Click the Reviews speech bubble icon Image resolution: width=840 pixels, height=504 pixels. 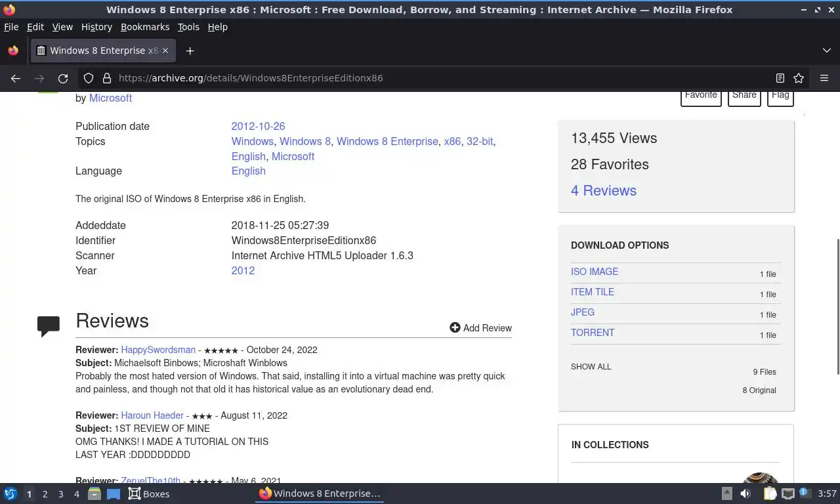[49, 325]
